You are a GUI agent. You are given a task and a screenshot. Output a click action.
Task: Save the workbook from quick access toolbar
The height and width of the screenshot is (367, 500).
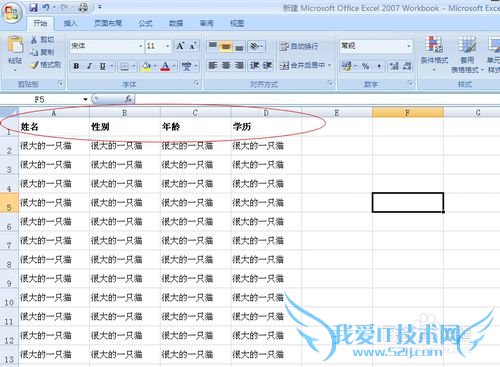click(34, 7)
